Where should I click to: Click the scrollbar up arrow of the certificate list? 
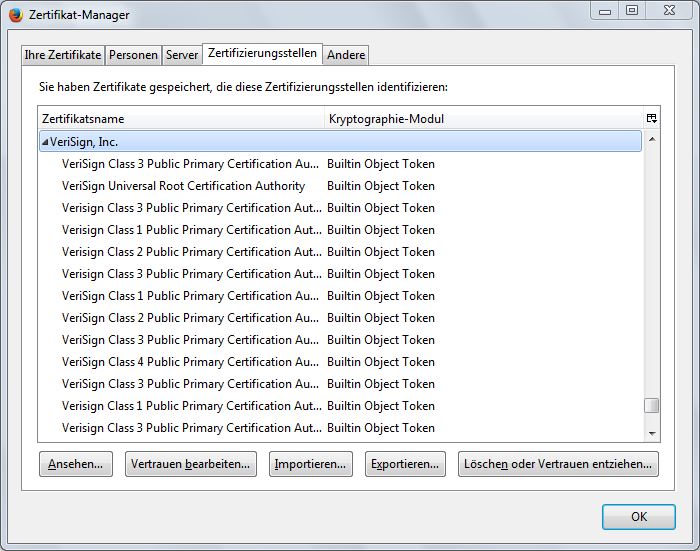click(x=652, y=139)
